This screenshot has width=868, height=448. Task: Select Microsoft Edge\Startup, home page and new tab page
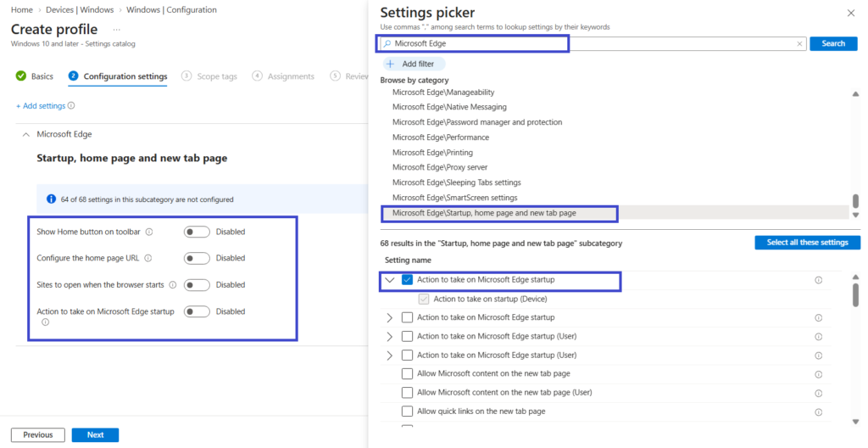[615, 213]
